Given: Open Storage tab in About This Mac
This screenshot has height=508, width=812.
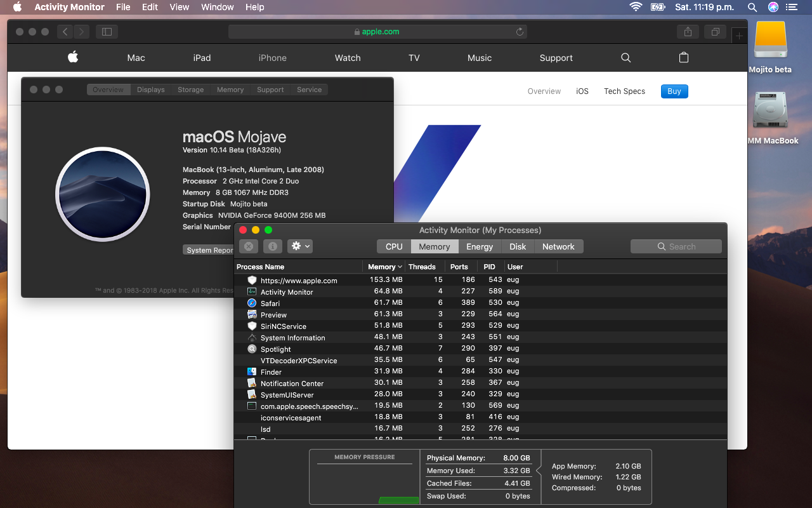Looking at the screenshot, I should [x=191, y=90].
